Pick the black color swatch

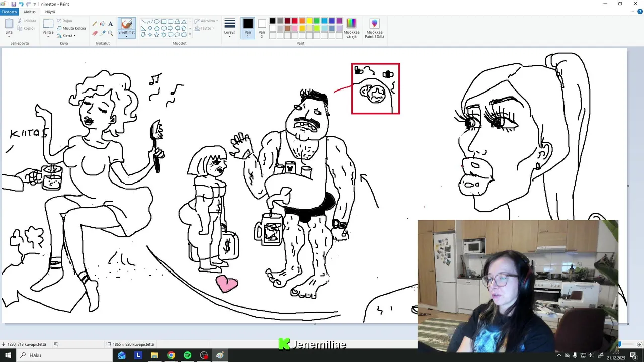[x=272, y=21]
